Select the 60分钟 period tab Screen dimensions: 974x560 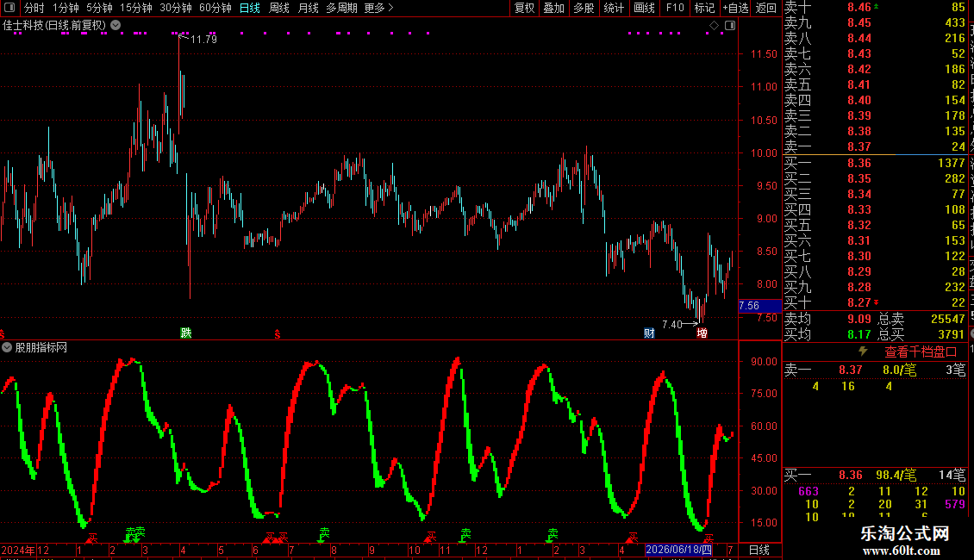[215, 8]
